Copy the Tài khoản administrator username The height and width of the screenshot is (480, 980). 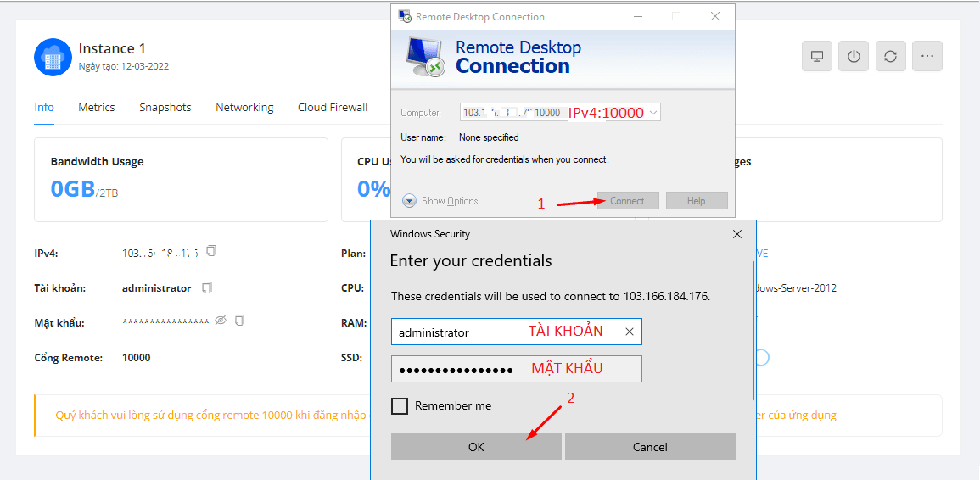207,287
